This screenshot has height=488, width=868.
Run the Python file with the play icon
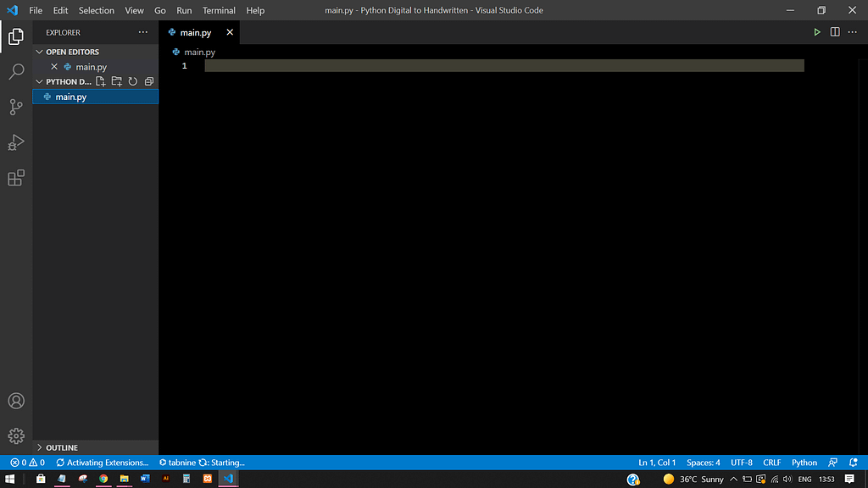[816, 31]
